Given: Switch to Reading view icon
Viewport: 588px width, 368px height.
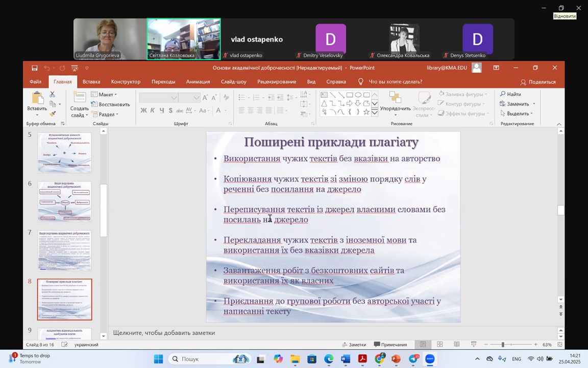Looking at the screenshot, I should point(457,344).
